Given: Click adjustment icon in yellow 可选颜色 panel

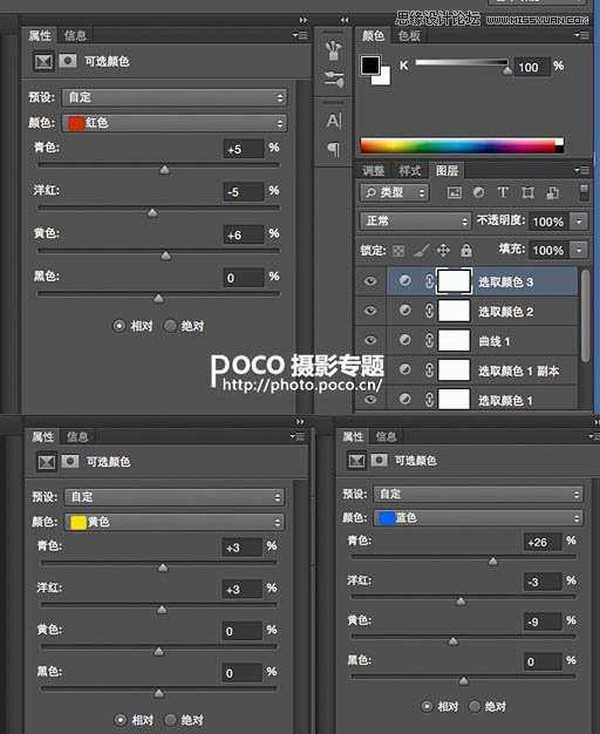Looking at the screenshot, I should click(46, 462).
